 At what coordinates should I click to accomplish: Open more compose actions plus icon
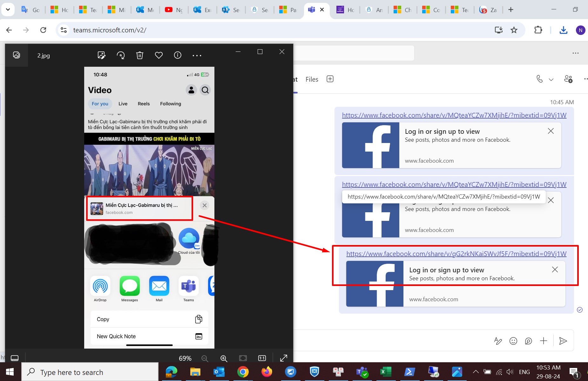coord(544,341)
